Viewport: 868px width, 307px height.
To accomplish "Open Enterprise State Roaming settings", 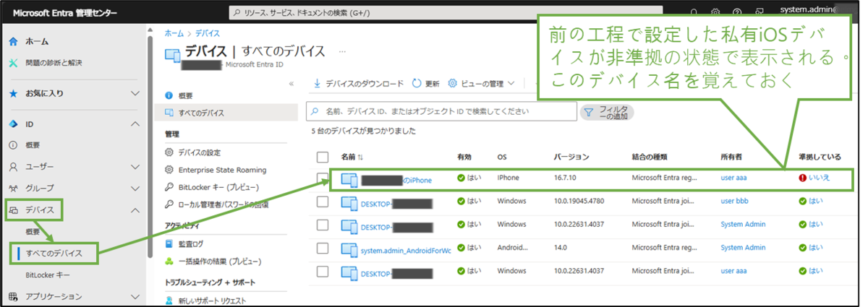I will pyautogui.click(x=223, y=170).
